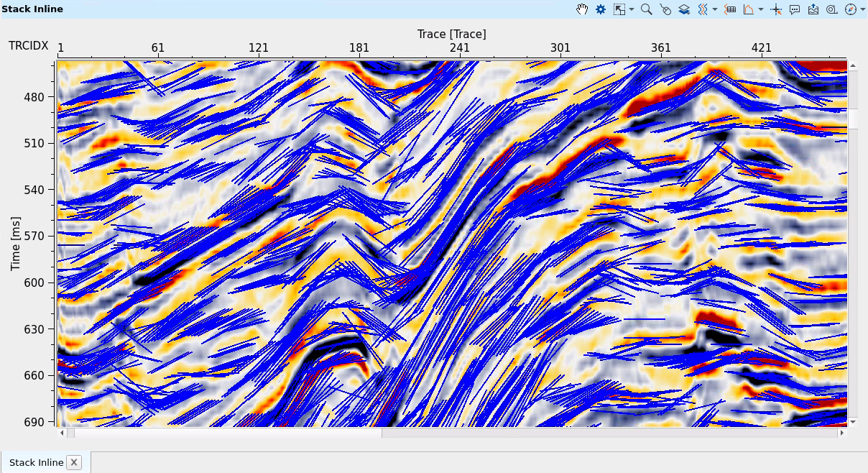
Task: Activate the zoom magnifier tool
Action: point(646,9)
